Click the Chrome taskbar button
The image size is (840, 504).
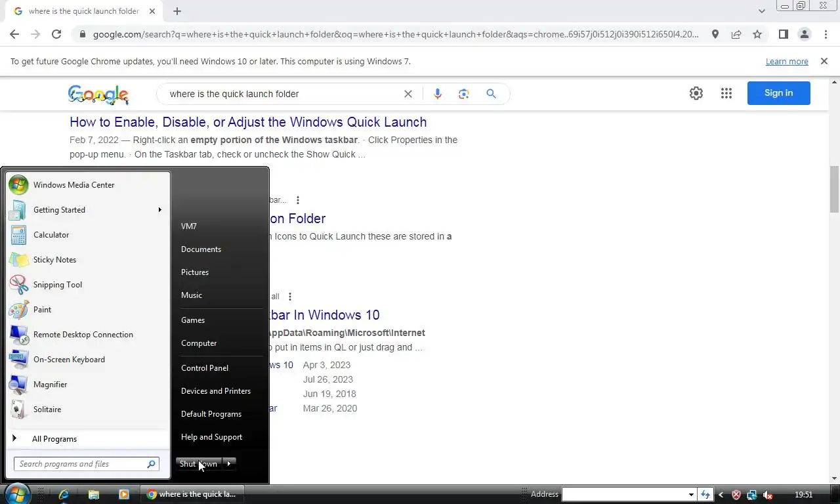(192, 494)
